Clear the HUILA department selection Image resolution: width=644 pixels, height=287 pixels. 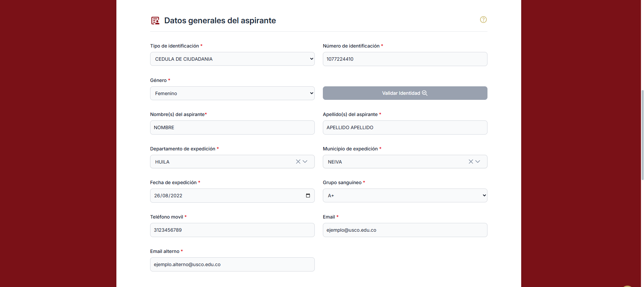pyautogui.click(x=298, y=162)
